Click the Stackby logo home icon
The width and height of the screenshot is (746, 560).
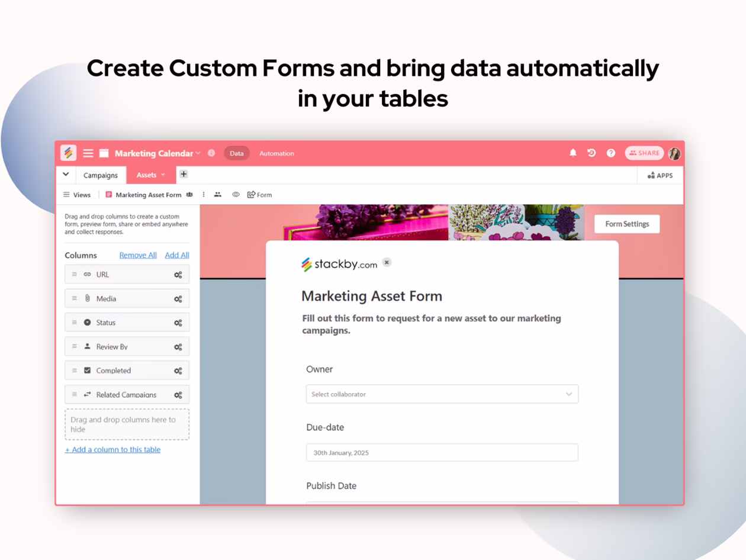[68, 153]
